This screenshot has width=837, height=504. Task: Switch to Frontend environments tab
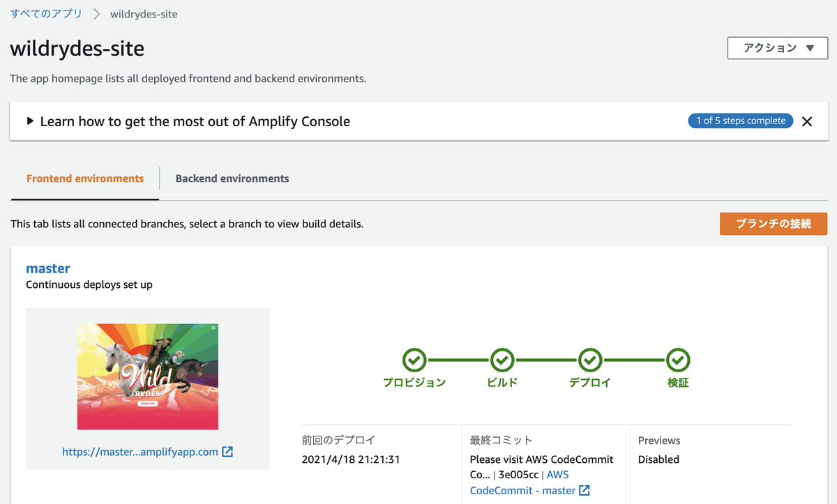[85, 178]
